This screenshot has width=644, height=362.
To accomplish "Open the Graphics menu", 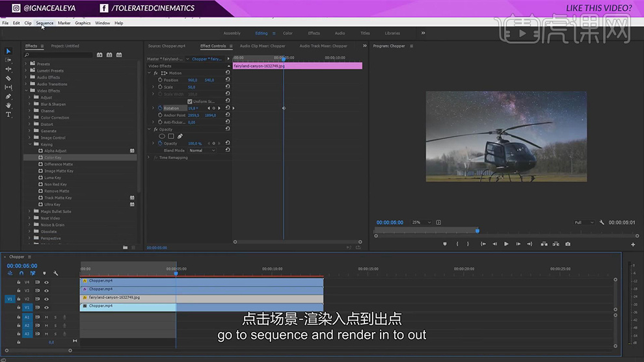I will tap(83, 23).
